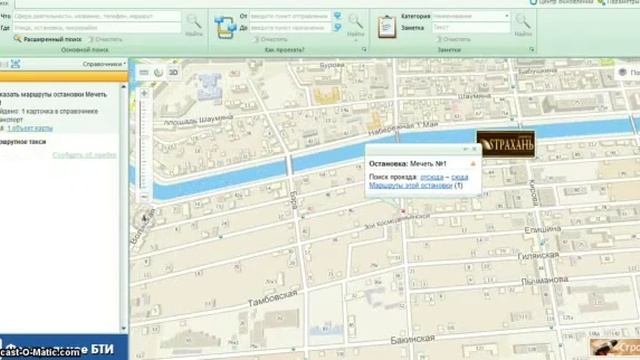Click the clipboard notes icon
This screenshot has width=640, height=360.
pos(387,27)
